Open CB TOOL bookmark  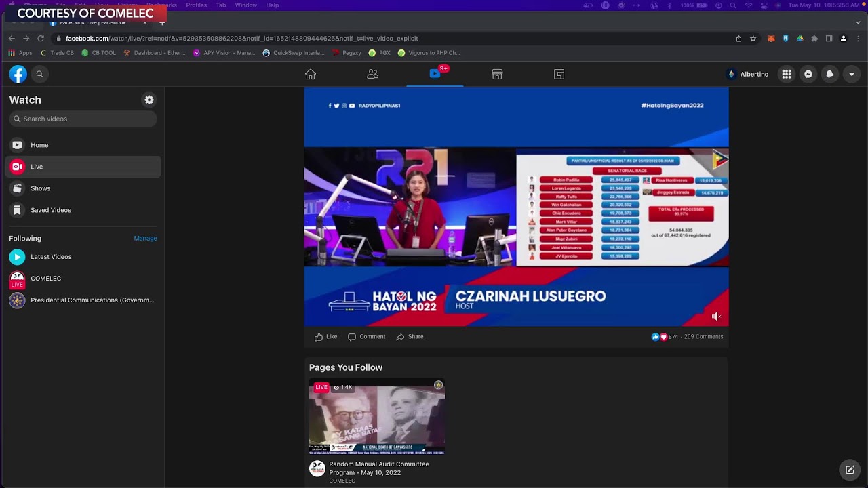(x=98, y=53)
